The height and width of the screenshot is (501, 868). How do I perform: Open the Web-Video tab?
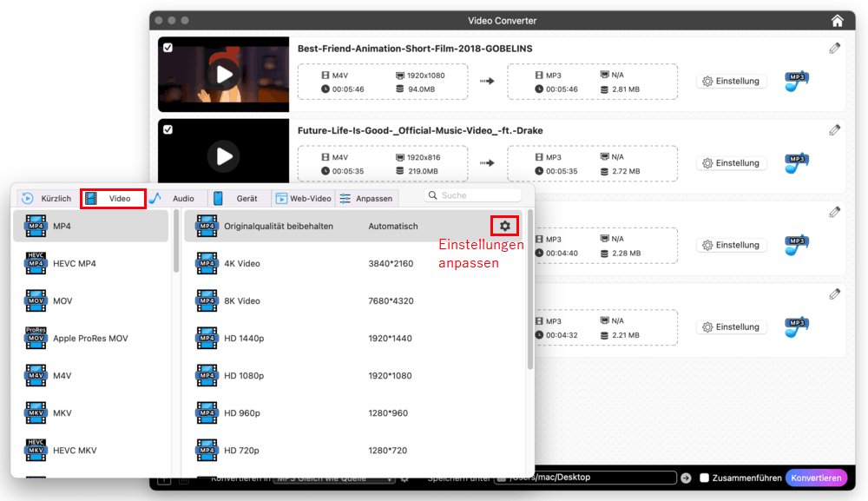[304, 198]
